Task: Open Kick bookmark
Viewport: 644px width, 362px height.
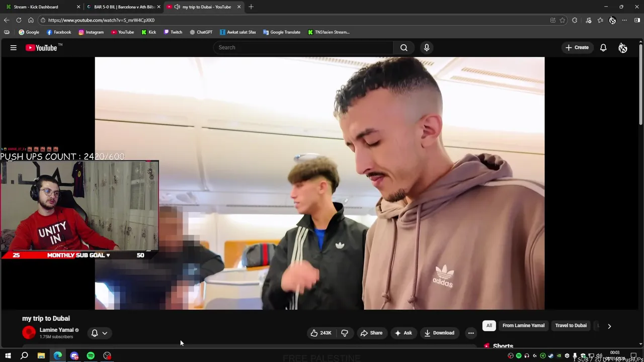Action: pyautogui.click(x=148, y=32)
